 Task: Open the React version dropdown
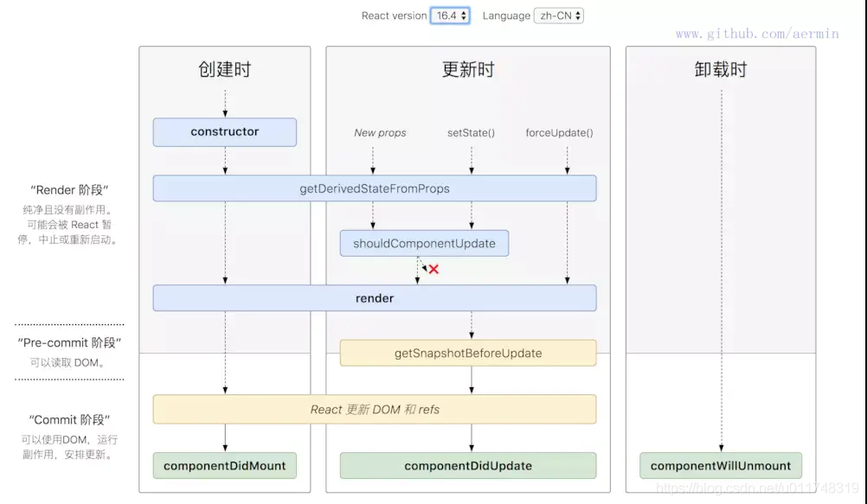[x=448, y=16]
